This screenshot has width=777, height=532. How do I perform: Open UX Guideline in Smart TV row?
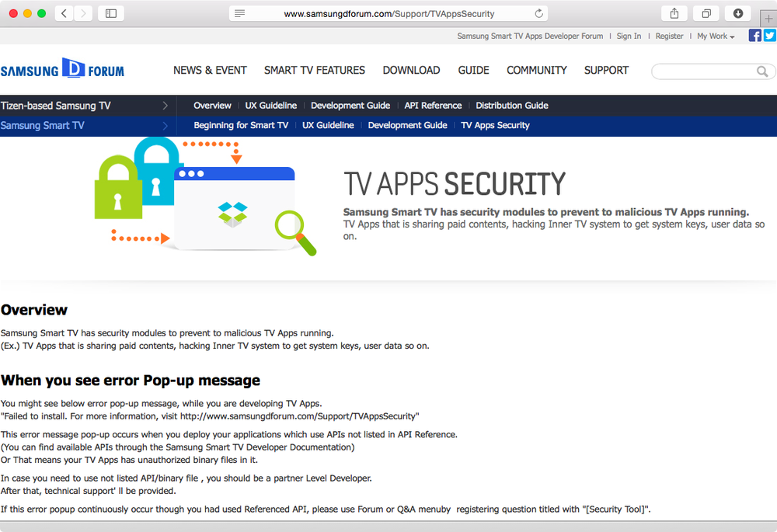pyautogui.click(x=328, y=125)
